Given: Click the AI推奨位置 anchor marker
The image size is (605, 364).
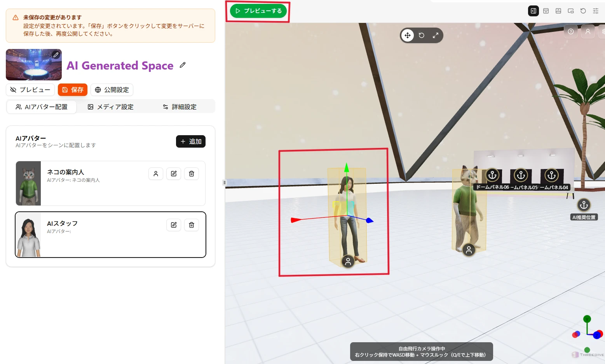Looking at the screenshot, I should (x=584, y=205).
